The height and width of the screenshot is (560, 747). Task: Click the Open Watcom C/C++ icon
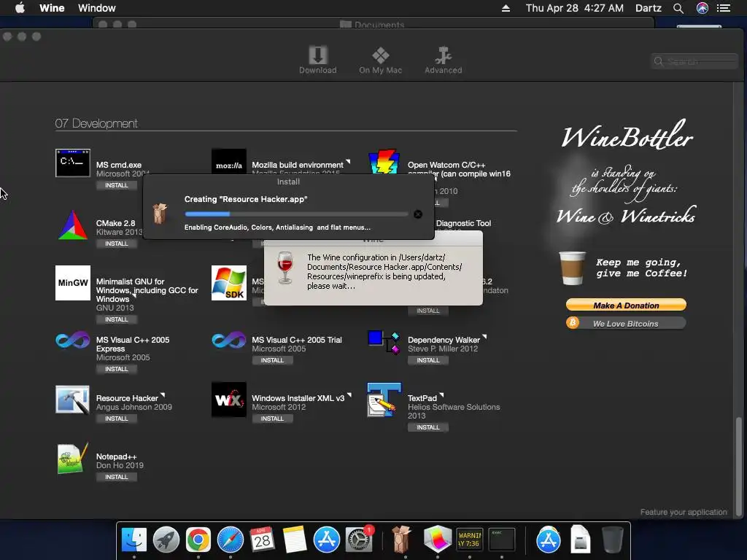pyautogui.click(x=384, y=162)
